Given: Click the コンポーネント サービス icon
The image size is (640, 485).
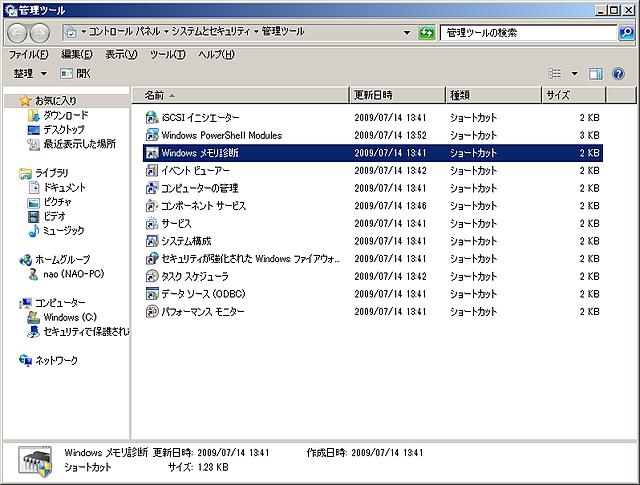Looking at the screenshot, I should tap(152, 206).
